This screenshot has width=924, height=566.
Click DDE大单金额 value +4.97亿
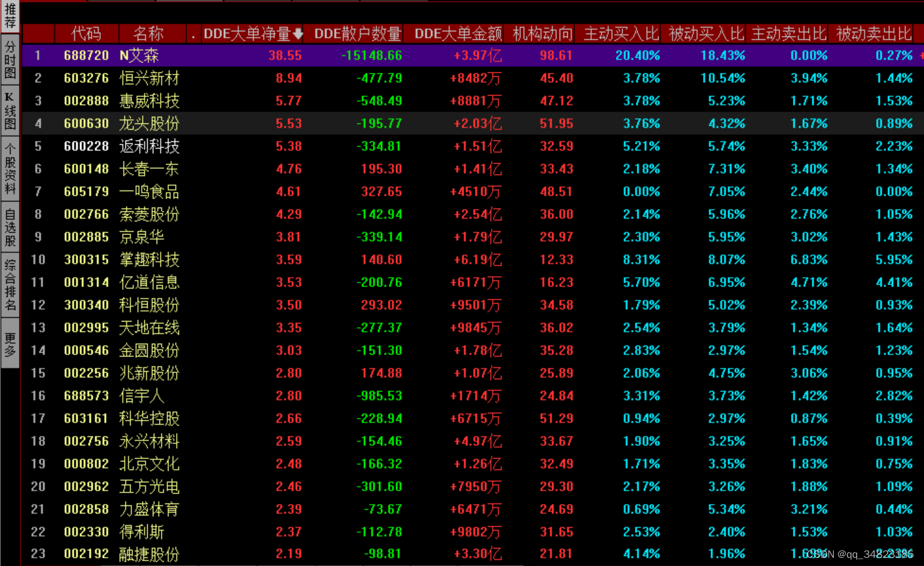tap(477, 441)
